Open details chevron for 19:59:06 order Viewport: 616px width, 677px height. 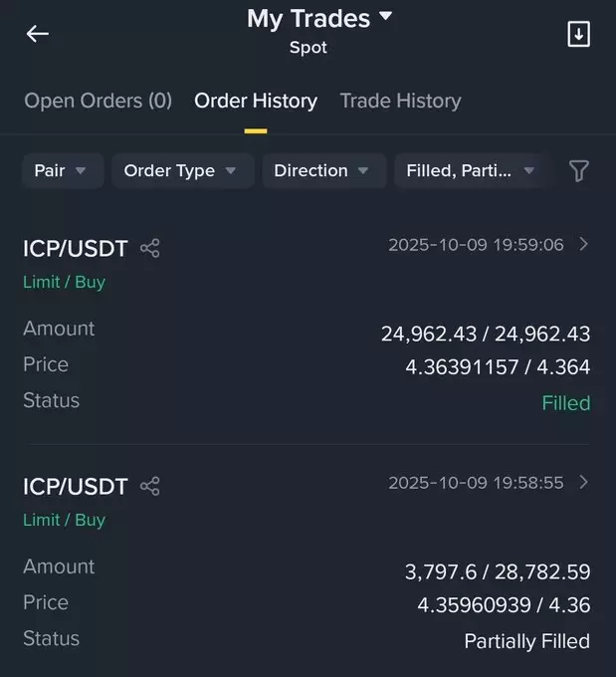pyautogui.click(x=584, y=244)
